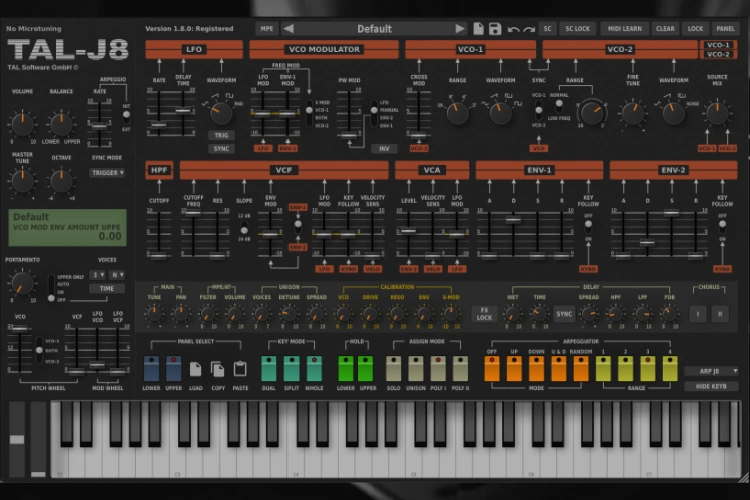Viewport: 750px width, 500px height.
Task: Load the previous preset with left arrow
Action: tap(288, 29)
